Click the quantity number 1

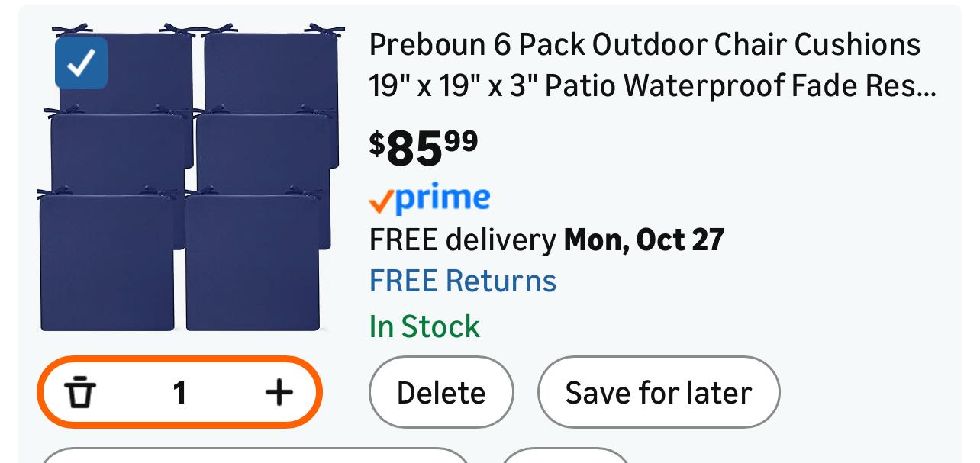point(179,393)
